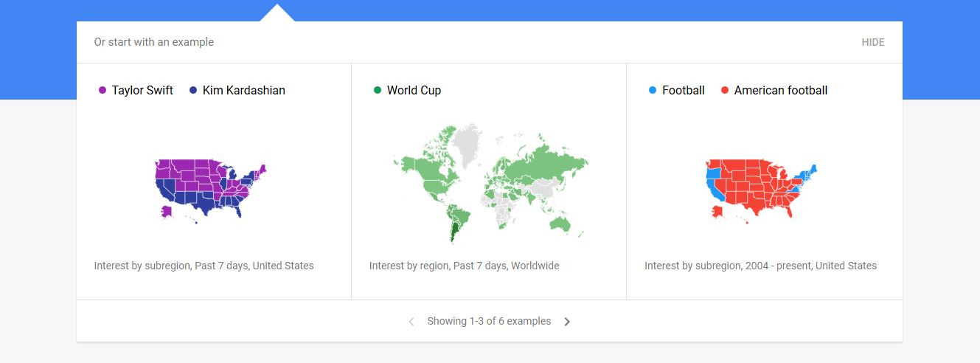Click the previous examples left chevron
Screen dimensions: 980x363
[411, 322]
